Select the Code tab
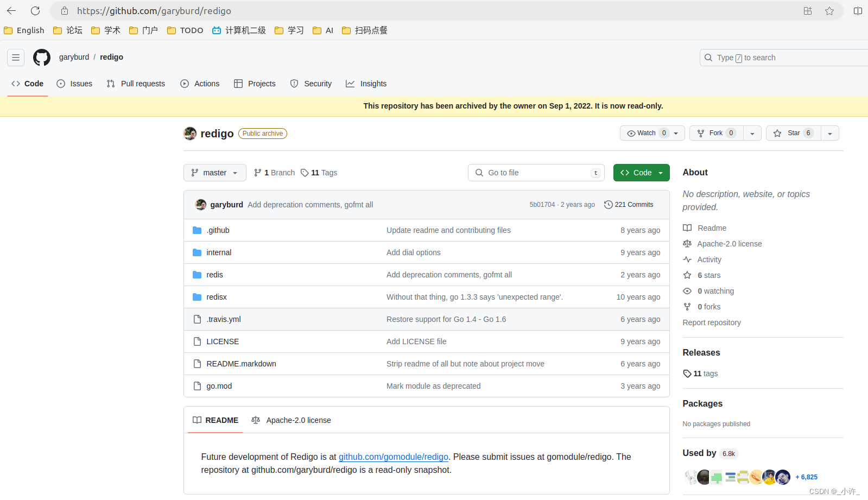 (27, 84)
